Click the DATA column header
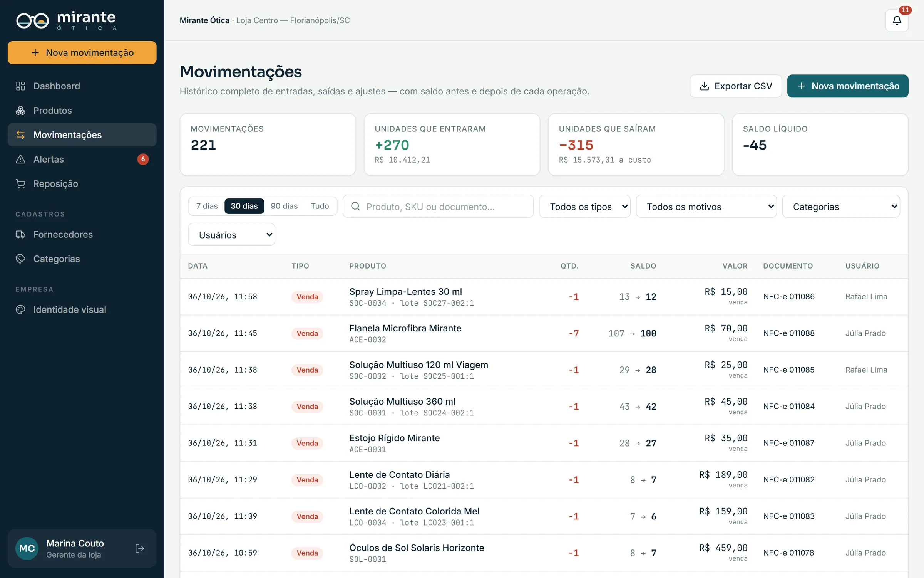Image resolution: width=924 pixels, height=578 pixels. point(198,266)
